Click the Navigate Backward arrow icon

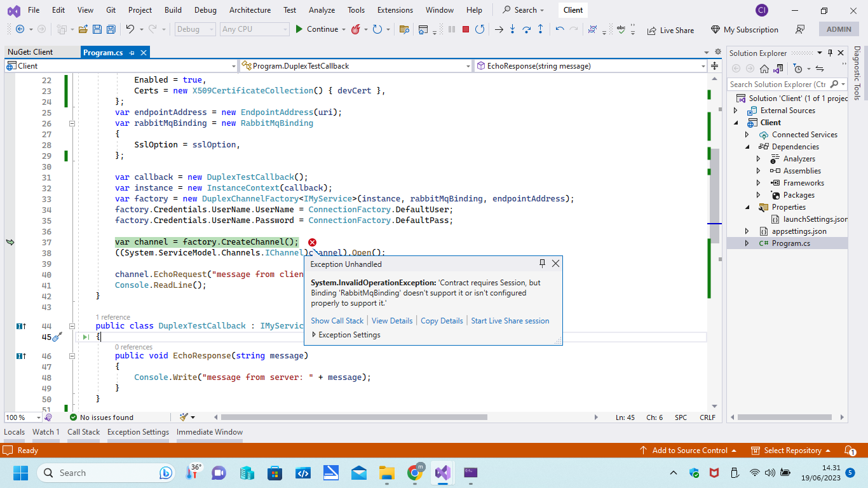tap(19, 29)
